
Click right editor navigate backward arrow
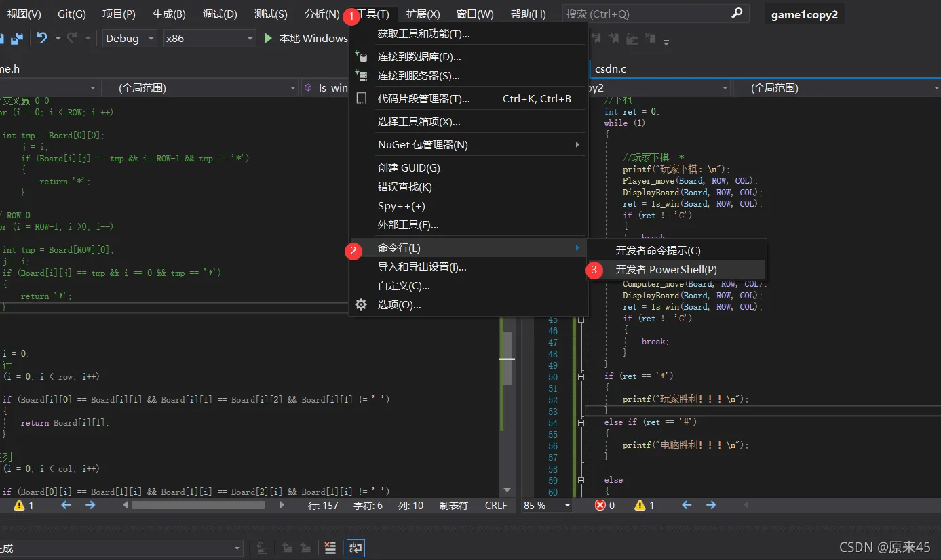[687, 505]
